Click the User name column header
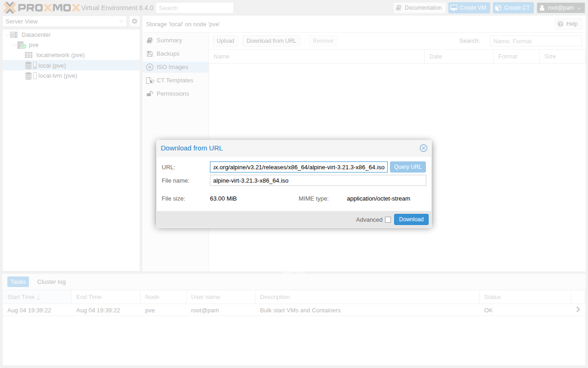This screenshot has height=368, width=588. [221, 297]
